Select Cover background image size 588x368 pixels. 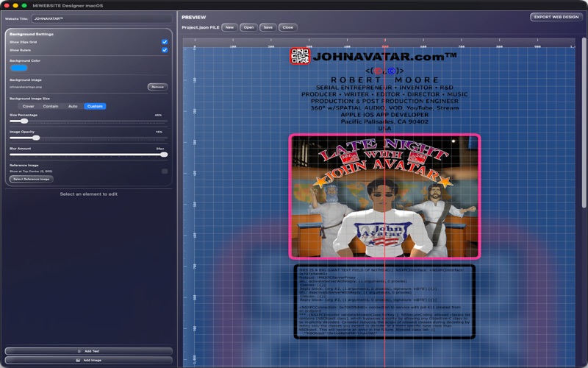pyautogui.click(x=28, y=106)
